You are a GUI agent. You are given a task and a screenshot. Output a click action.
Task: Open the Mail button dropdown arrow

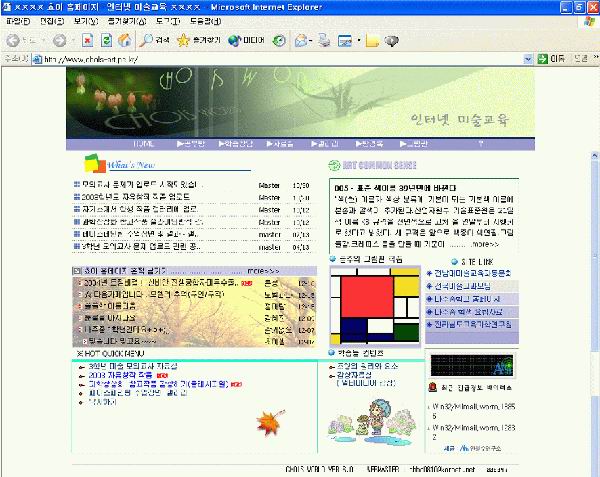[311, 40]
